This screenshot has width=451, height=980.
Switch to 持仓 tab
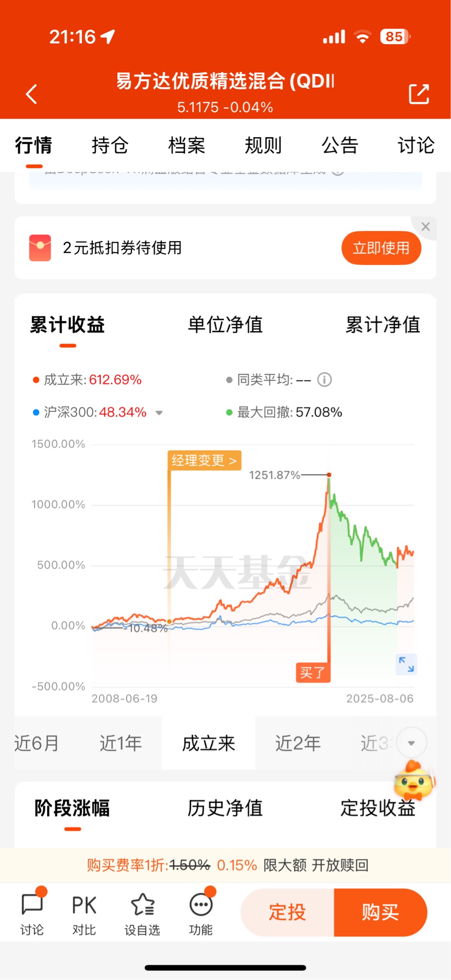pyautogui.click(x=110, y=145)
